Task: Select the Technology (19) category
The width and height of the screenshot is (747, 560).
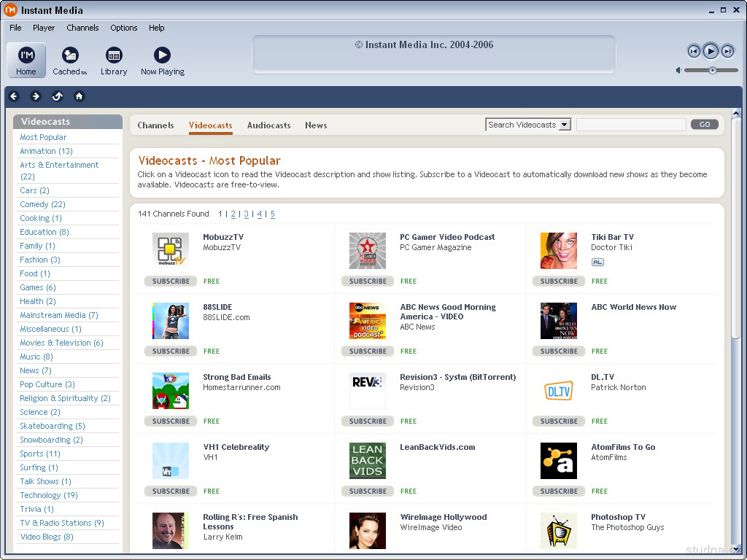Action: (49, 495)
